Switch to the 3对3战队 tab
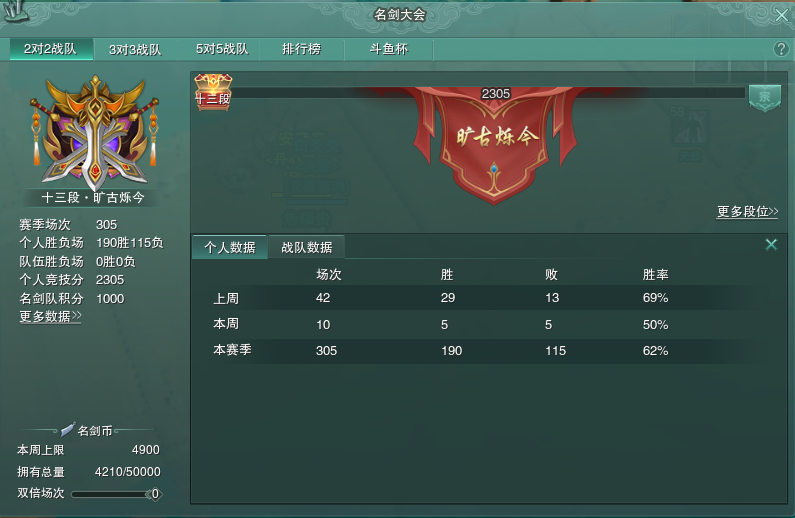This screenshot has height=518, width=795. 135,50
